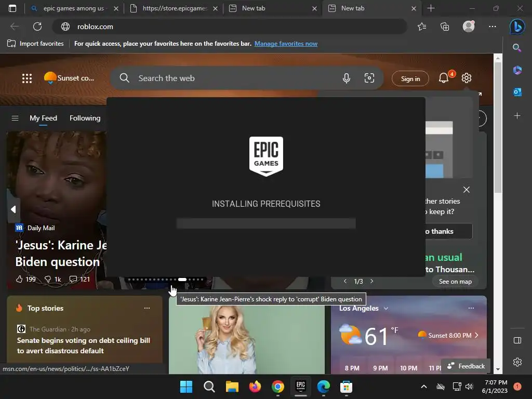The image size is (532, 399).
Task: Open the Sunset 8:00 PM link
Action: tap(448, 335)
